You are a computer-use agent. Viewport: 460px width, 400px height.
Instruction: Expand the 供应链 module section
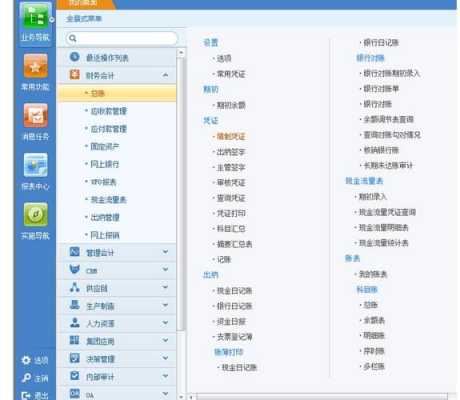165,287
